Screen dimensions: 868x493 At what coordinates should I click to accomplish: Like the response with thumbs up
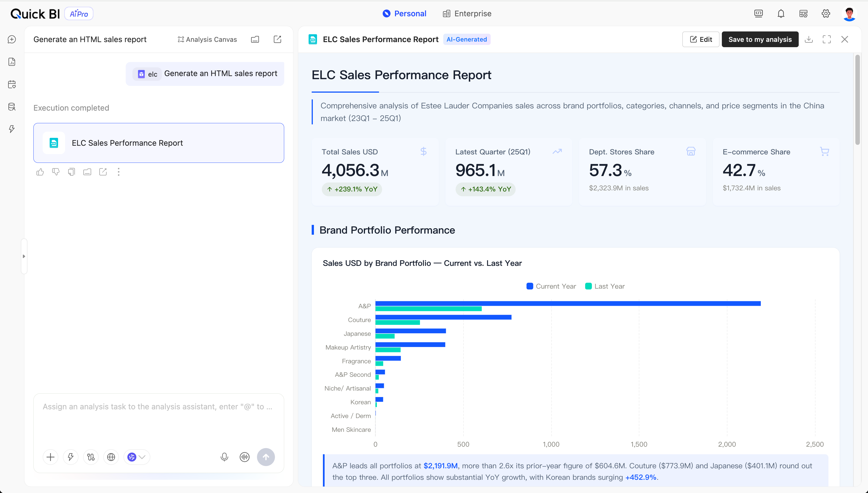tap(40, 172)
